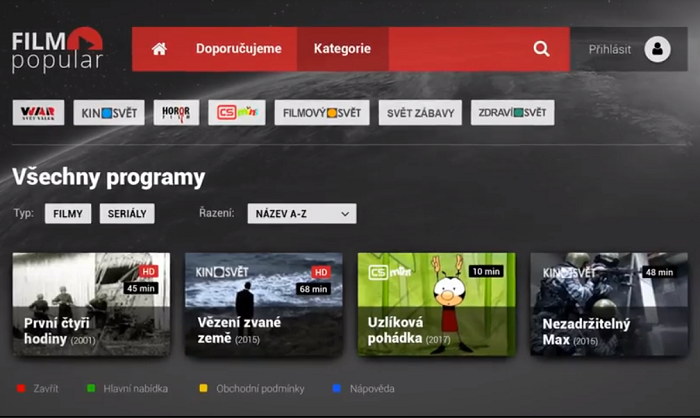Select the Kino Svět channel logo

(108, 112)
